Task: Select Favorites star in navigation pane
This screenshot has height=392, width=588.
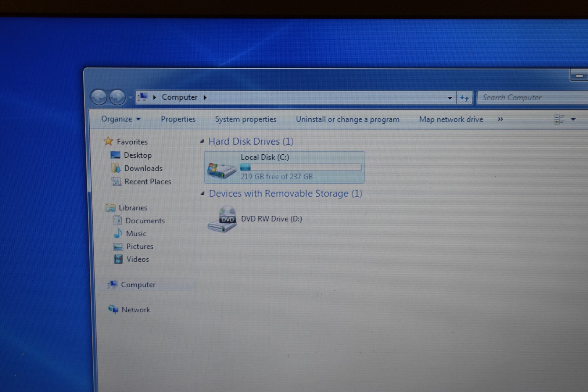Action: (x=108, y=141)
